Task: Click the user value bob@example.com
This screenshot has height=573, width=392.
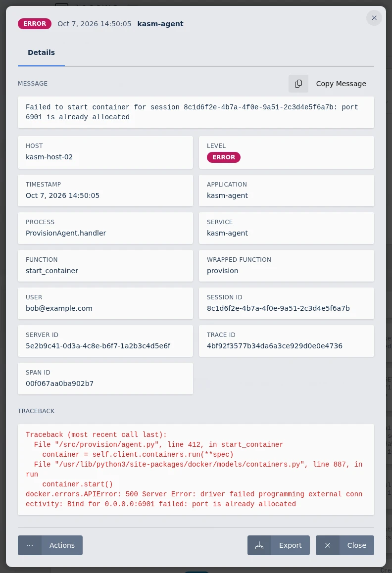Action: [59, 308]
